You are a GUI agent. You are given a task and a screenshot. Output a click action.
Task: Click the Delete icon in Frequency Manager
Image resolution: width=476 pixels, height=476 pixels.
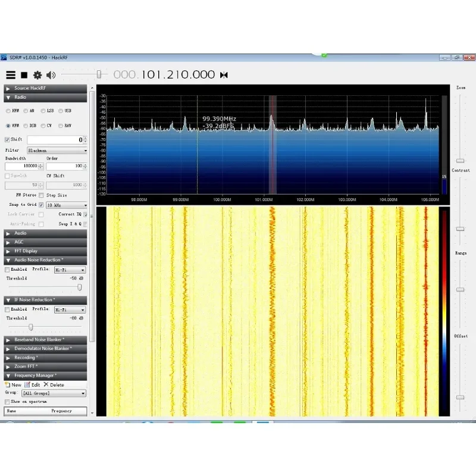pos(46,384)
